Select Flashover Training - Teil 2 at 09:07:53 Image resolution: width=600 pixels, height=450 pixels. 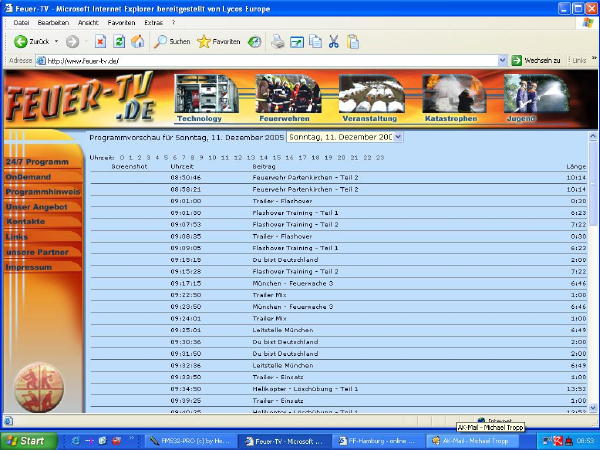click(339, 225)
